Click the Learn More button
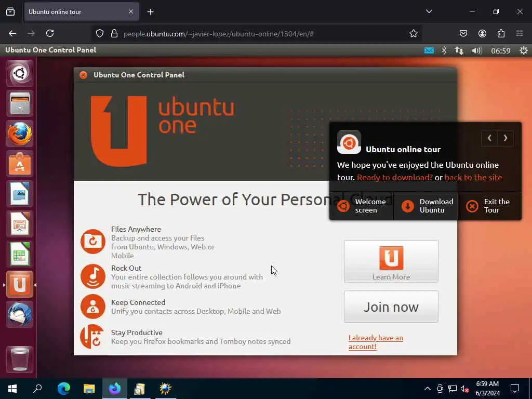Image resolution: width=532 pixels, height=399 pixels. (391, 261)
